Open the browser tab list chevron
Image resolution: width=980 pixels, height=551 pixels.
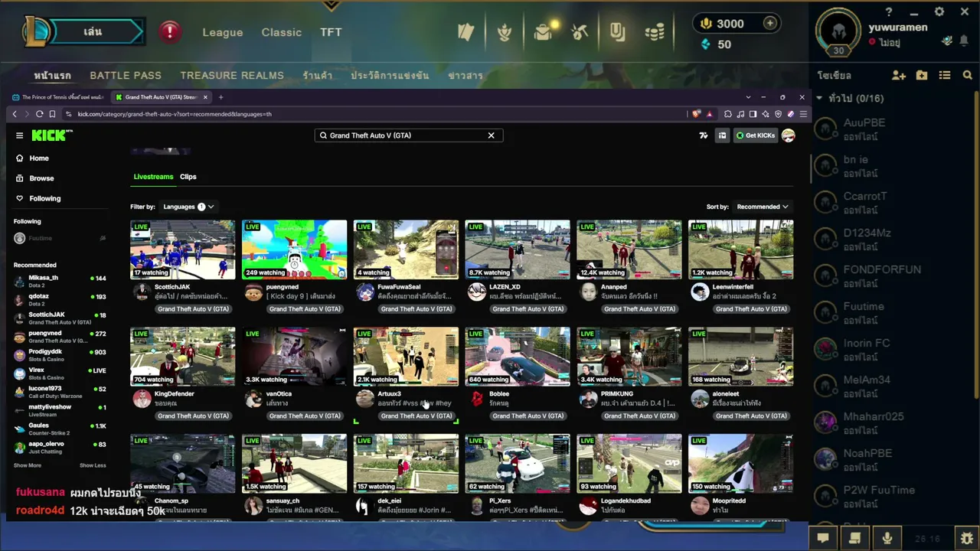pos(748,97)
